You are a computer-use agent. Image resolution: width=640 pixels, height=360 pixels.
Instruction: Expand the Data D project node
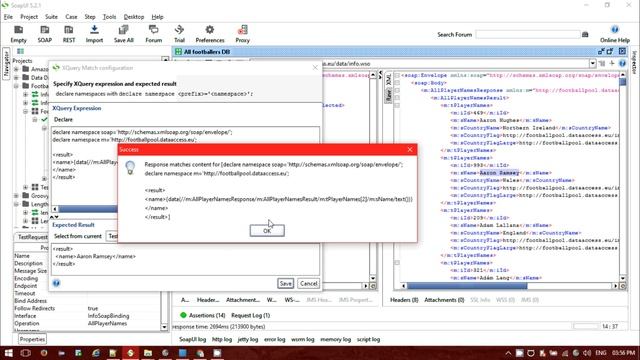coord(16,78)
